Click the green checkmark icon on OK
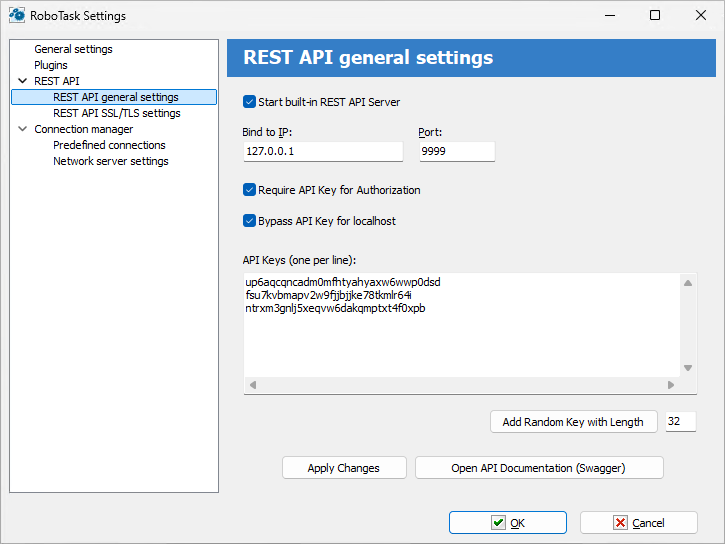The height and width of the screenshot is (544, 725). click(498, 523)
